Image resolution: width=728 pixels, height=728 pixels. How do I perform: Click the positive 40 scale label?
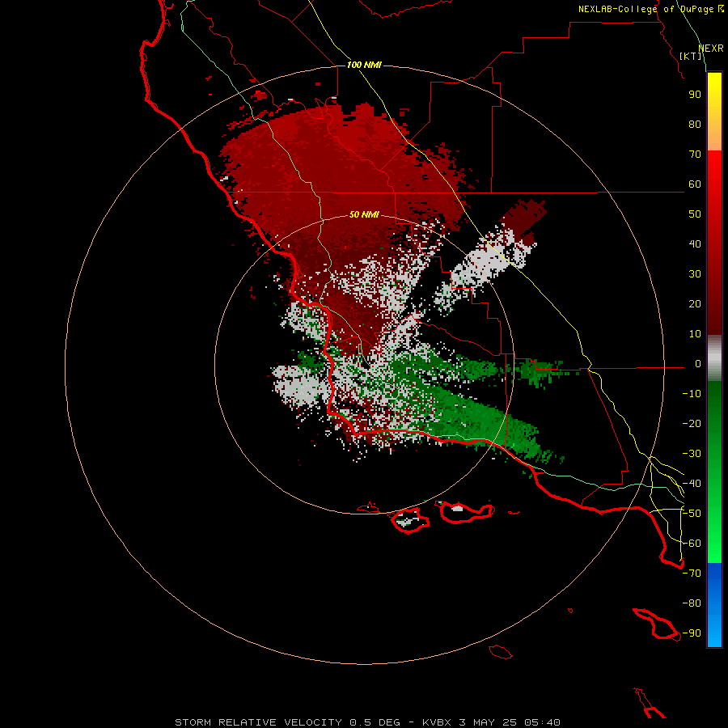point(695,244)
